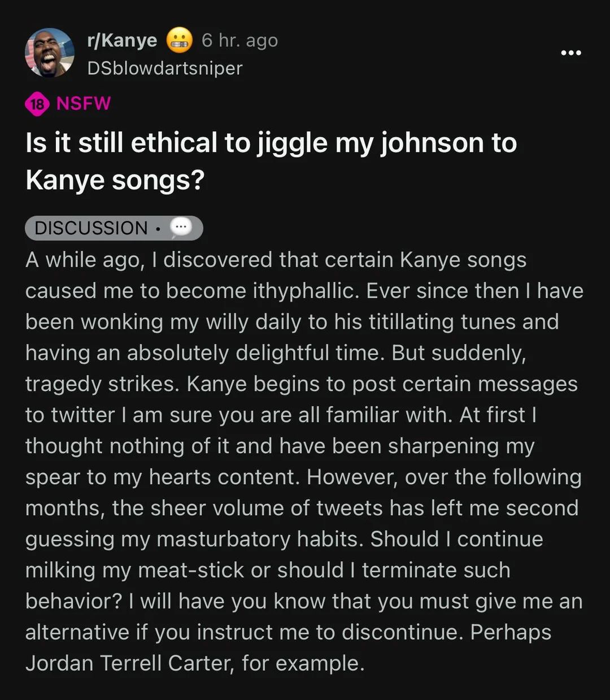The width and height of the screenshot is (610, 700).
Task: Click the pink 18 badge icon
Action: pos(37,104)
